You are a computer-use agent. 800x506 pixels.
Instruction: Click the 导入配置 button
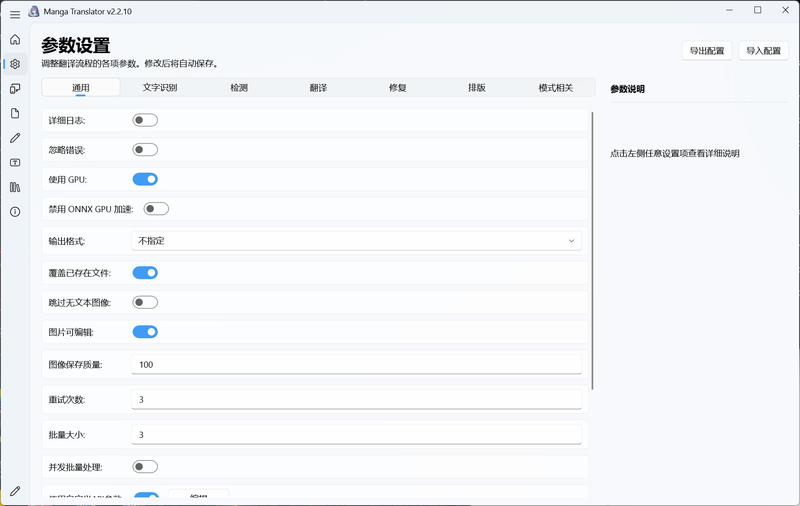[x=763, y=51]
